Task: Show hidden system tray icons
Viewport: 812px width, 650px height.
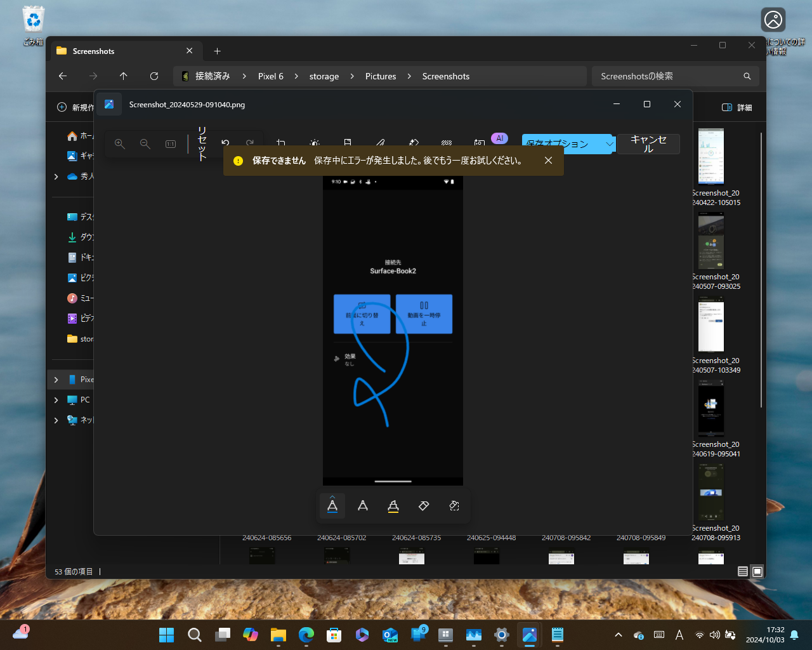Action: (x=619, y=635)
